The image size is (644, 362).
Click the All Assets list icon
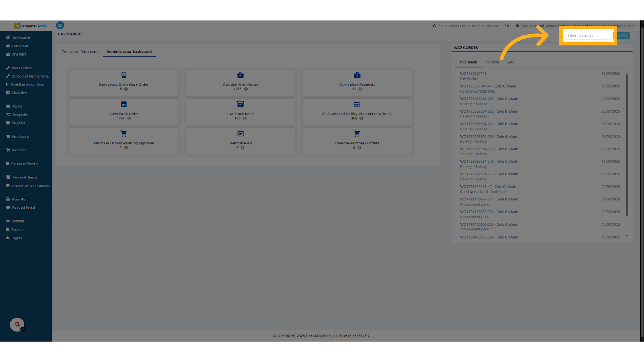tap(357, 104)
